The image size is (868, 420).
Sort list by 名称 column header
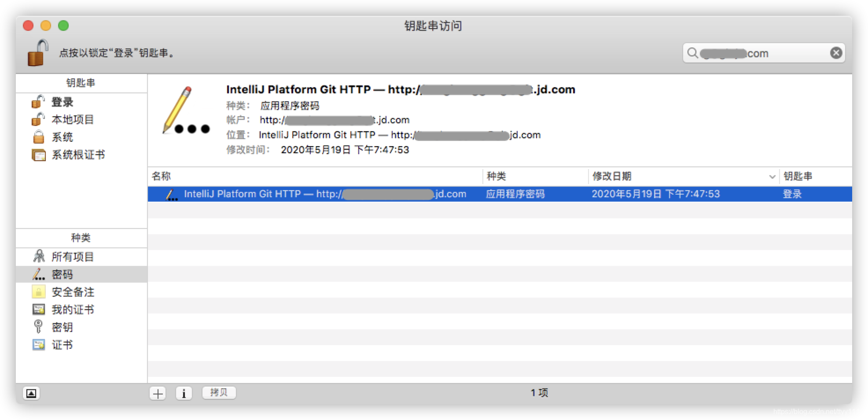click(315, 176)
